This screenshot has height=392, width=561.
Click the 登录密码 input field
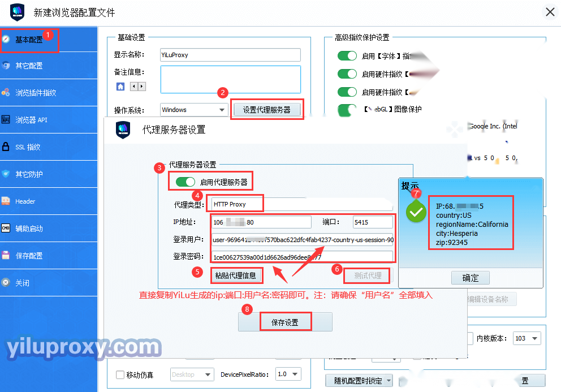click(x=303, y=257)
